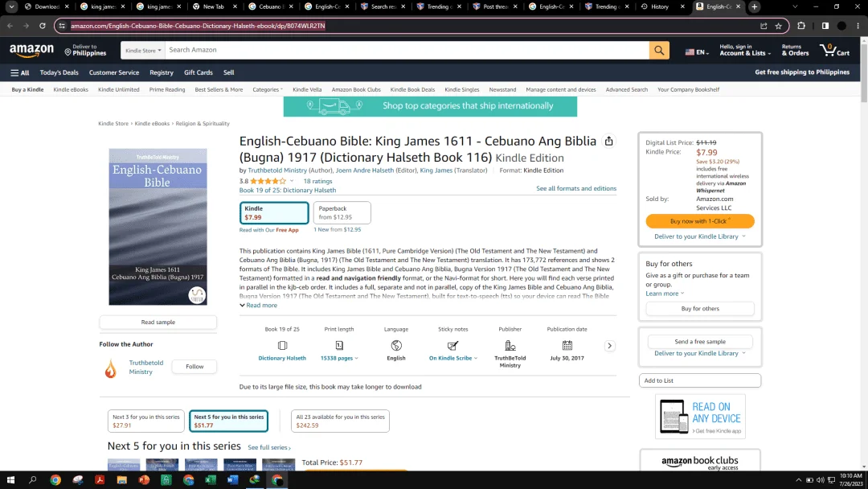Click the publication date calendar icon
The height and width of the screenshot is (489, 868).
click(567, 346)
